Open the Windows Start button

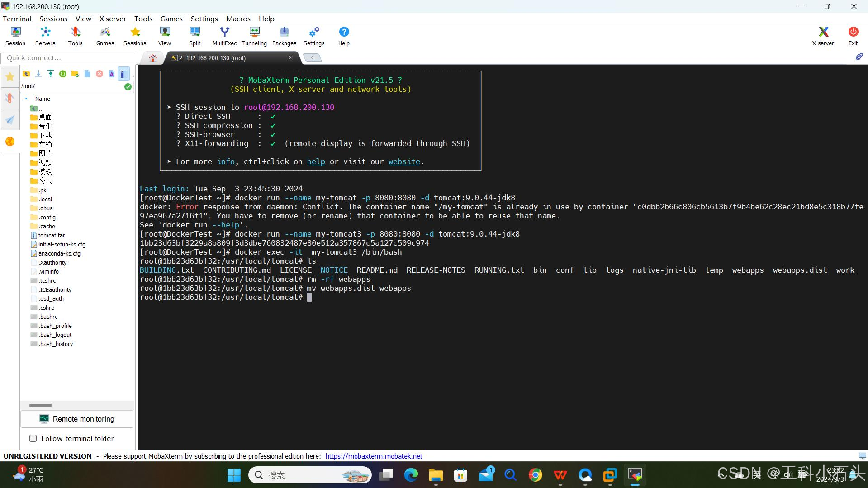pos(234,475)
